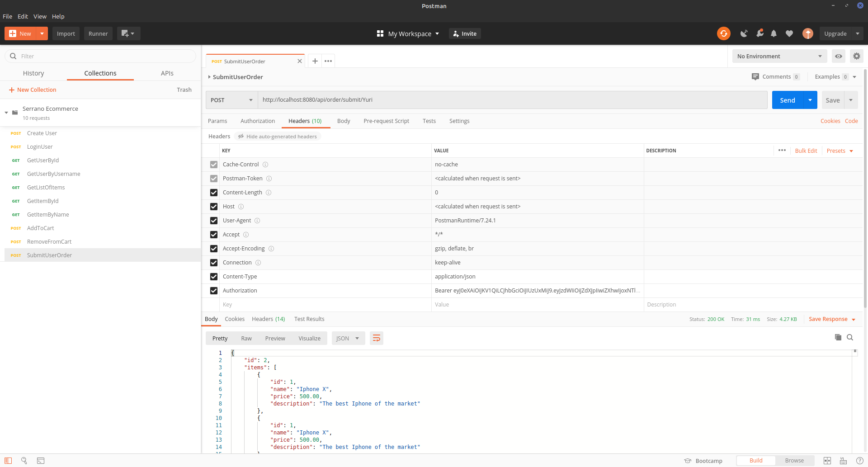The height and width of the screenshot is (467, 868).
Task: Uncheck the Authorization header
Action: pyautogui.click(x=214, y=291)
